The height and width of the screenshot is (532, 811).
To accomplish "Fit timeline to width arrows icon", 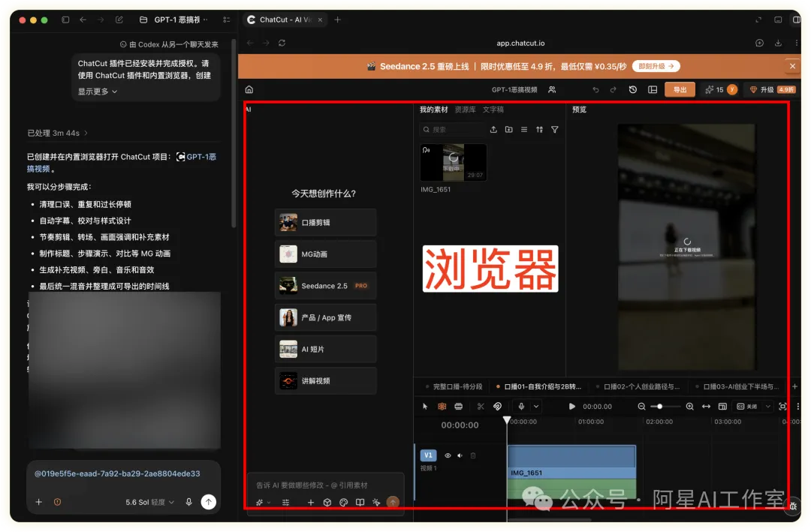I will [706, 407].
